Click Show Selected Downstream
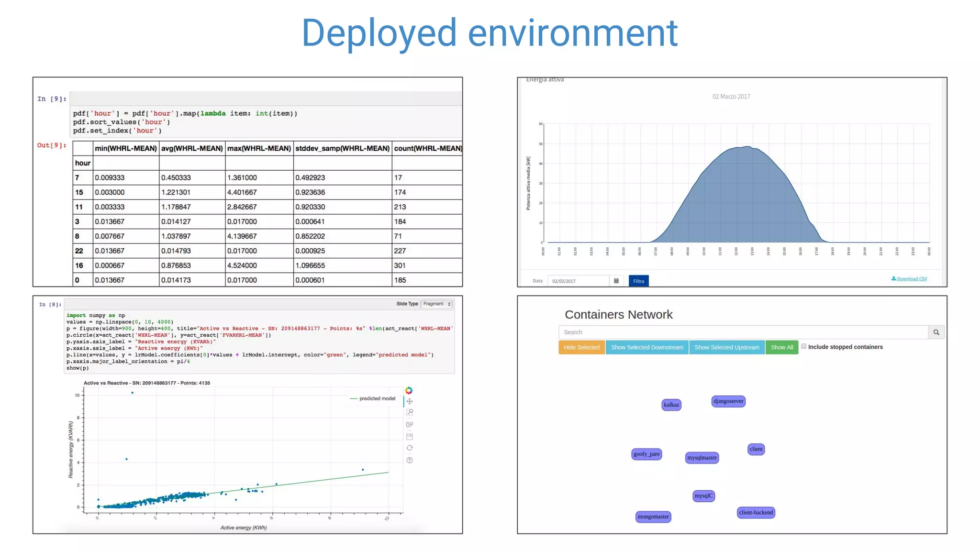The width and height of the screenshot is (980, 551). (x=647, y=347)
